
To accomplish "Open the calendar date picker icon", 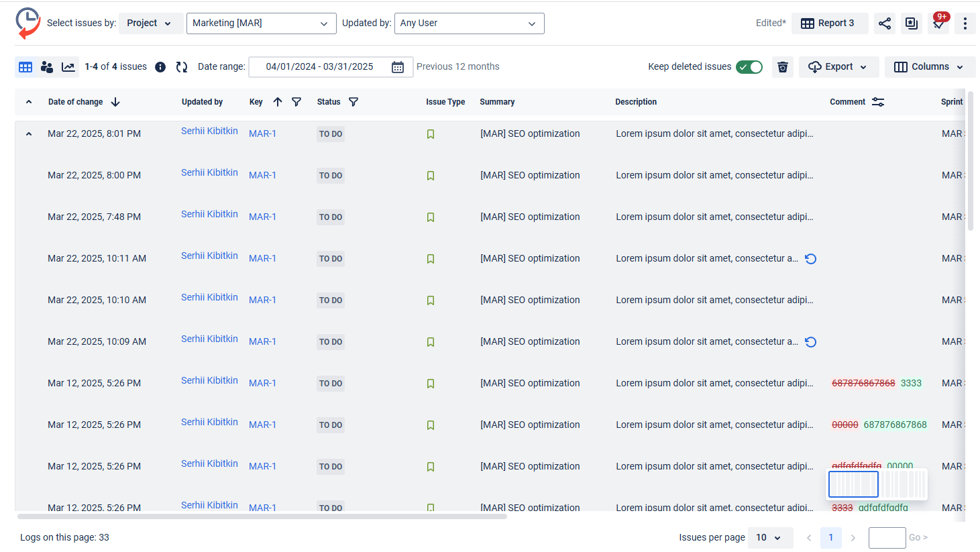I will pos(398,67).
